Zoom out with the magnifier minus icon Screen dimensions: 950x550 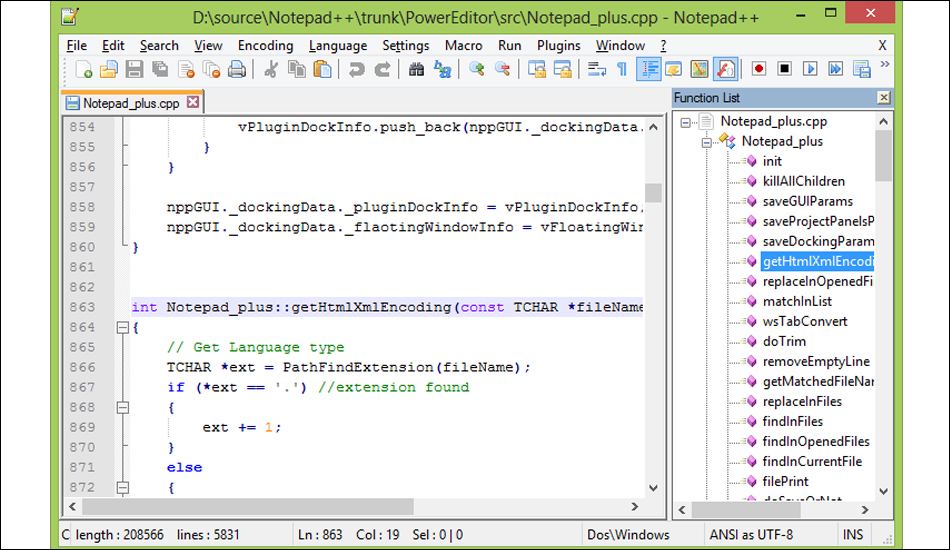pyautogui.click(x=502, y=70)
